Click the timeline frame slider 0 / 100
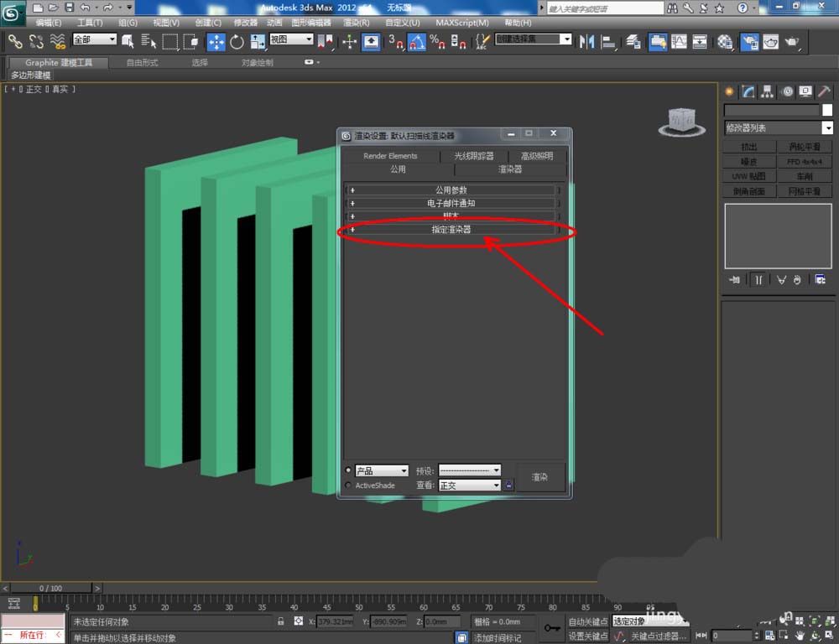The height and width of the screenshot is (644, 839). 50,589
